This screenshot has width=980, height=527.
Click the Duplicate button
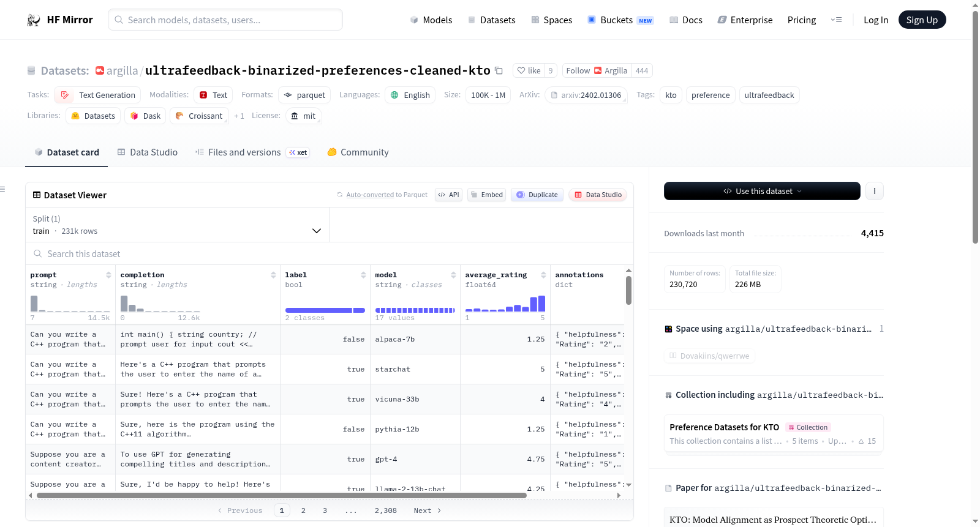point(537,195)
